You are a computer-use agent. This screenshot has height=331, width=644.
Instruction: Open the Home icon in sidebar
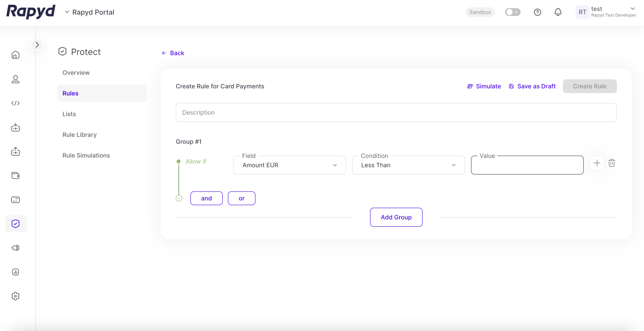tap(16, 55)
